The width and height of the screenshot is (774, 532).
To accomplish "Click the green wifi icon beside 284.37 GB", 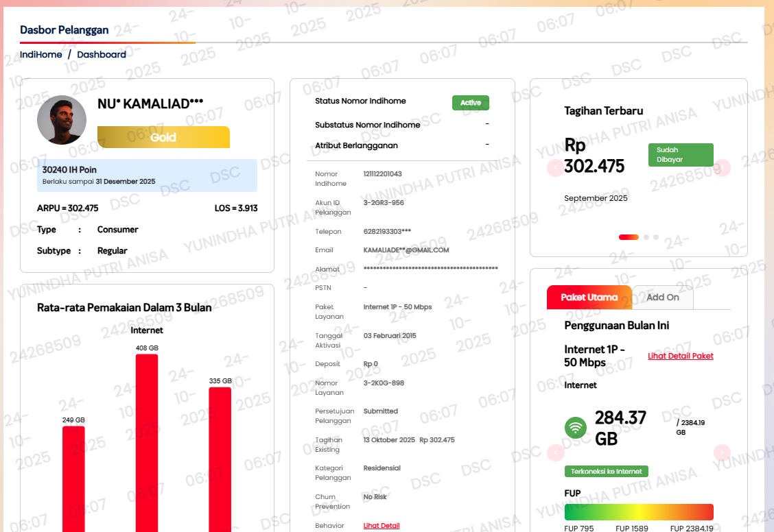I will tap(575, 428).
